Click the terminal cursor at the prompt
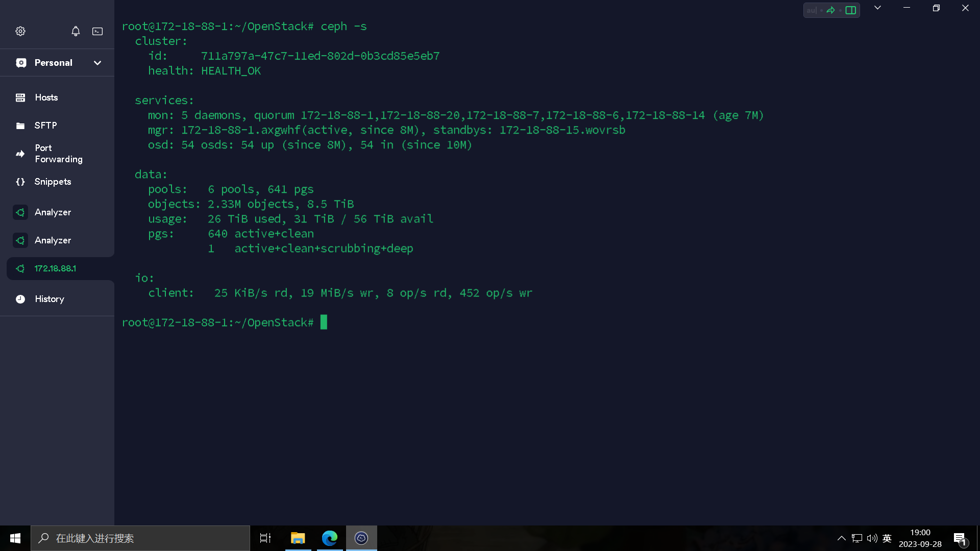This screenshot has width=980, height=551. pyautogui.click(x=324, y=322)
